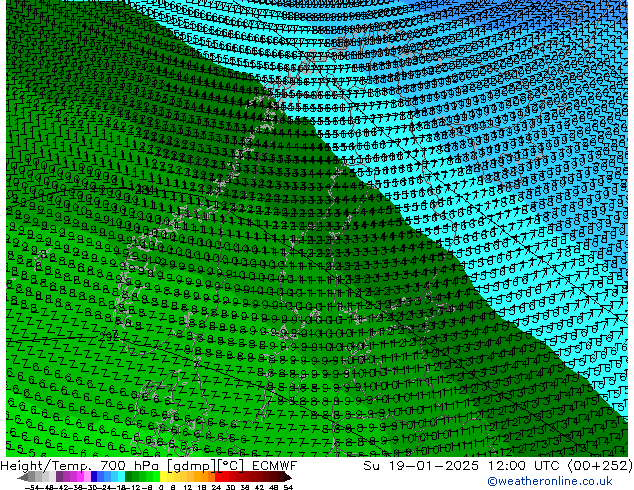Click the gray arrow at legend's left end
The width and height of the screenshot is (634, 490).
[23, 477]
